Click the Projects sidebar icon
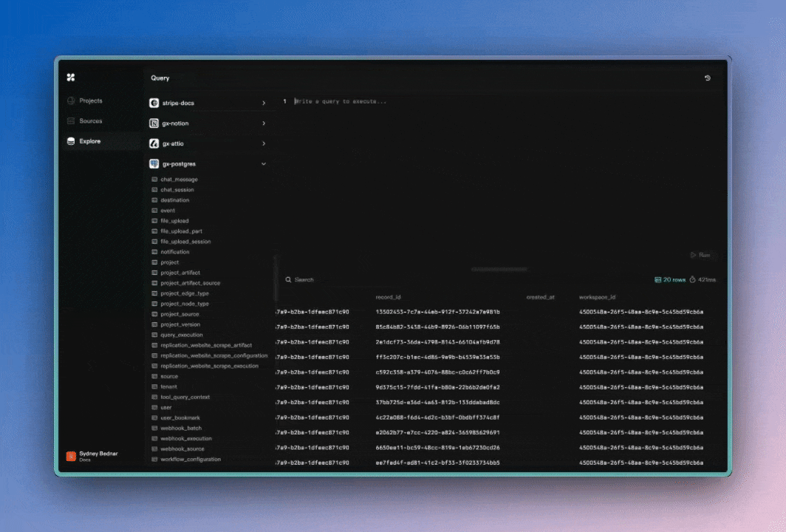786x532 pixels. coord(71,100)
